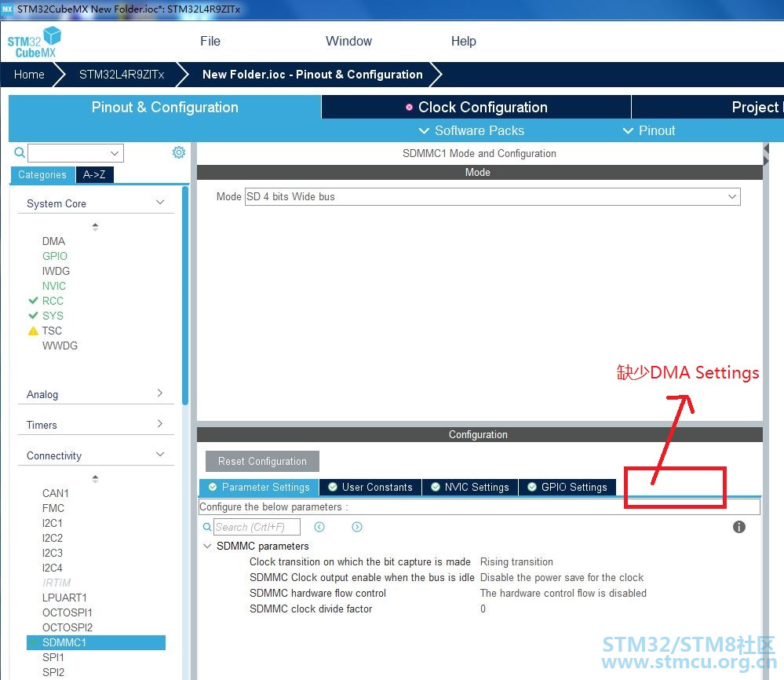Image resolution: width=784 pixels, height=680 pixels.
Task: Open the gear settings icon in the categories panel
Action: coord(178,152)
